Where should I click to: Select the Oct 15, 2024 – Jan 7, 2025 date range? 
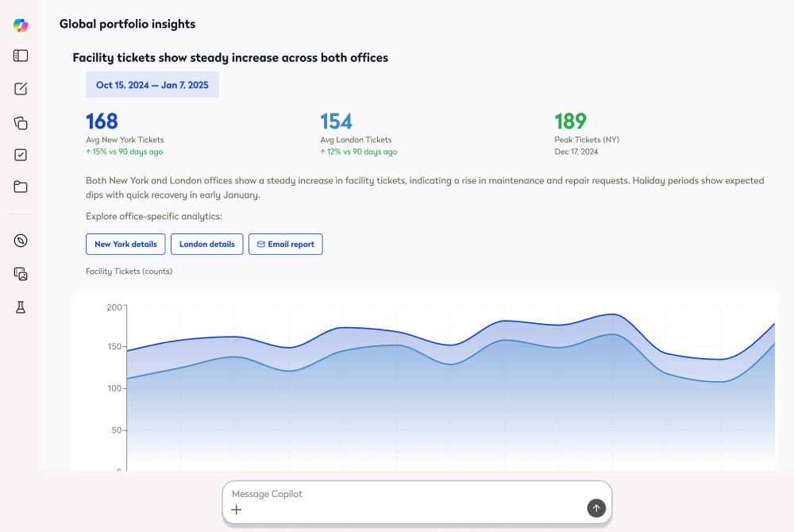pos(152,85)
